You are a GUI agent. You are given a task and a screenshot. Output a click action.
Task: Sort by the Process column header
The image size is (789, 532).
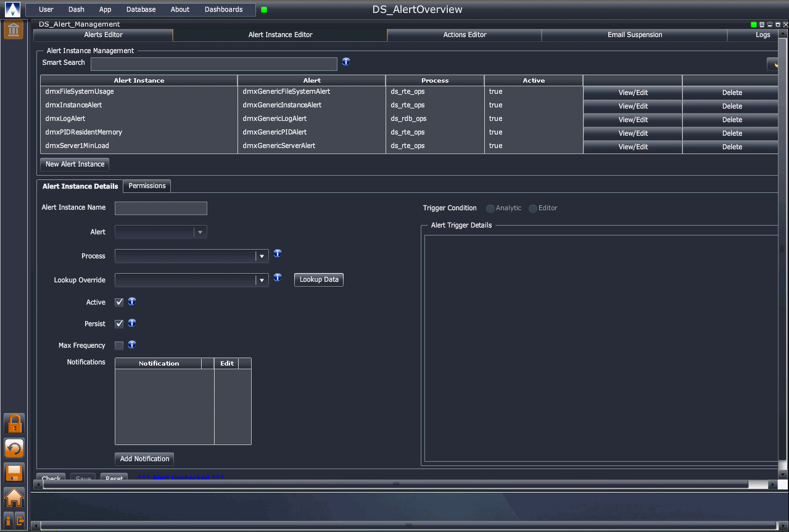click(435, 80)
